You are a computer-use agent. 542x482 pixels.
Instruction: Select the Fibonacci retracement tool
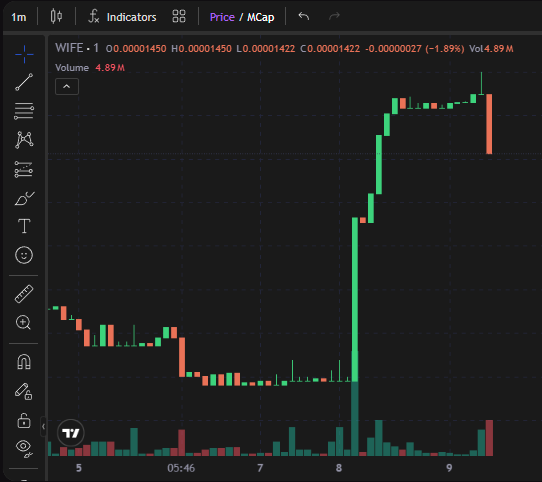click(x=24, y=111)
